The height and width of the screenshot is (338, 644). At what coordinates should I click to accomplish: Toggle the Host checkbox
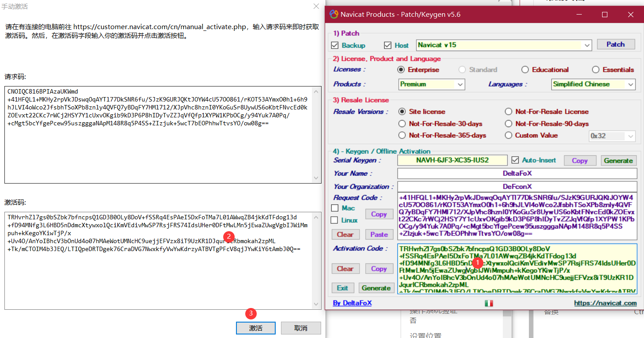pos(388,45)
